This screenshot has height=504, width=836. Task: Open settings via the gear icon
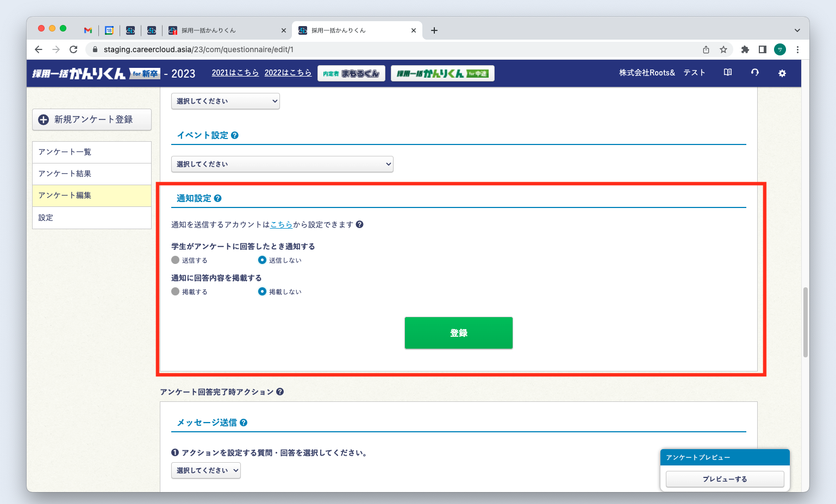coord(782,72)
